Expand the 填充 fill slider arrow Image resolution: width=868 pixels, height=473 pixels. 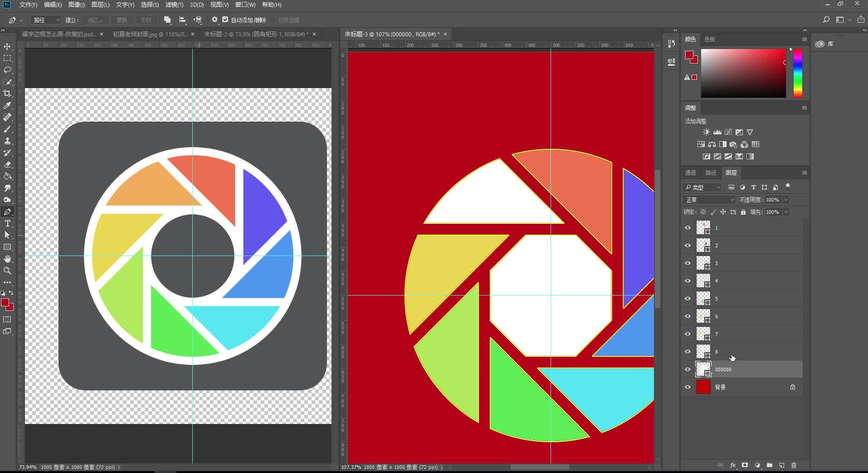786,212
